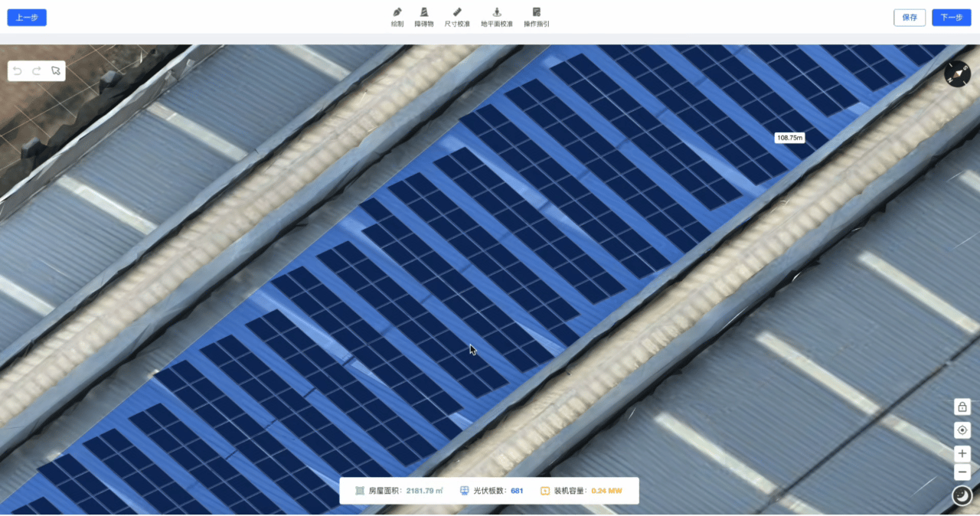The width and height of the screenshot is (980, 516).
Task: Toggle the night mode moon icon
Action: (962, 496)
